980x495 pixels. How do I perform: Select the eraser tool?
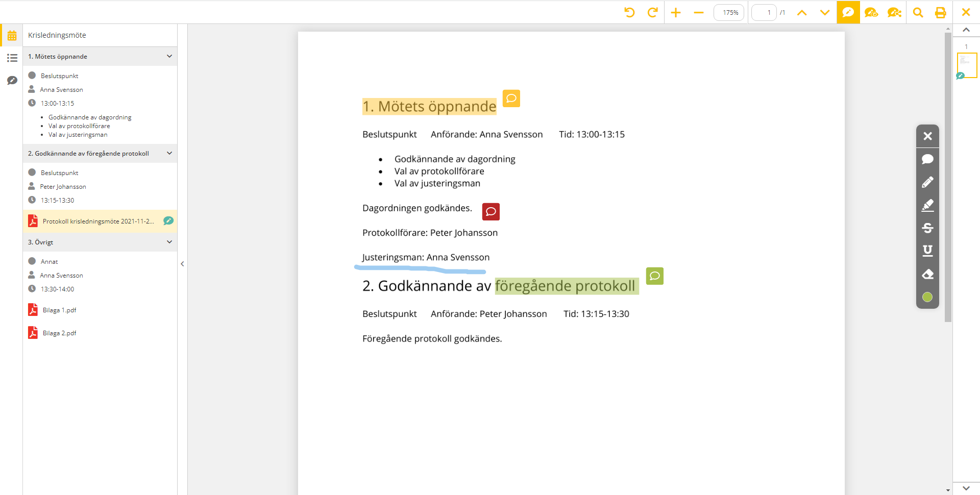(x=927, y=274)
